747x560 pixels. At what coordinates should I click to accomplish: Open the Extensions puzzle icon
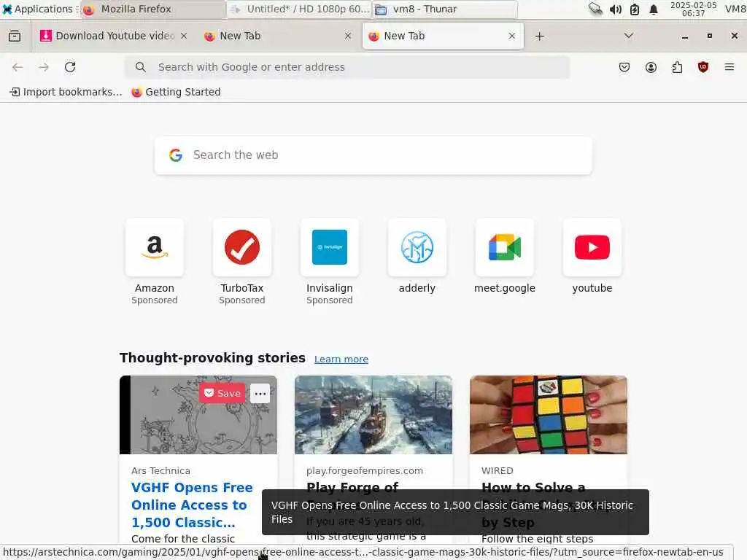677,67
